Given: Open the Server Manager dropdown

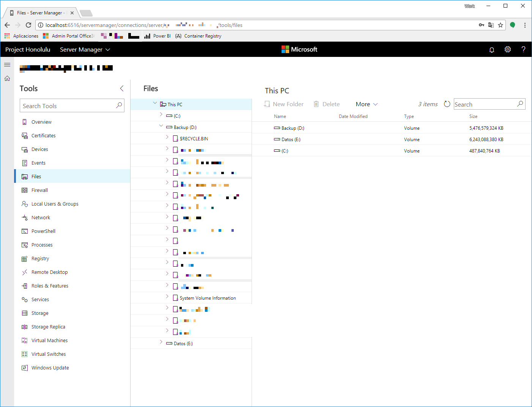Looking at the screenshot, I should [85, 50].
